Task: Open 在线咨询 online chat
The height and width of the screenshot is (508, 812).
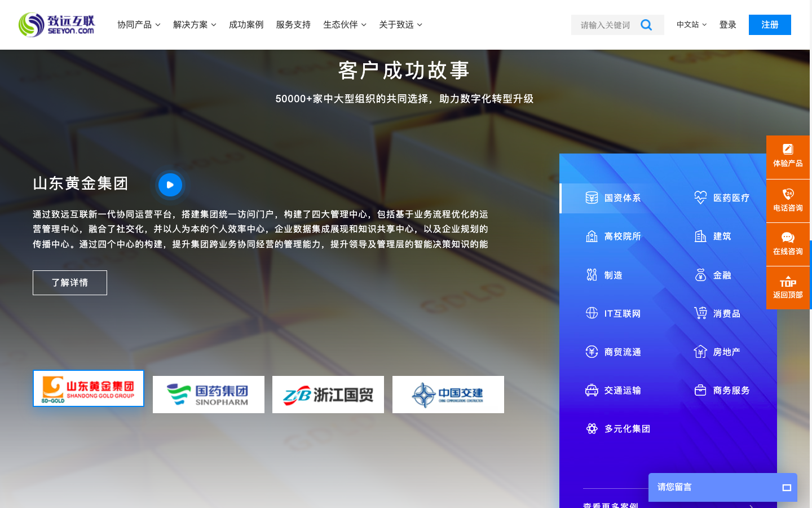Action: [x=788, y=244]
